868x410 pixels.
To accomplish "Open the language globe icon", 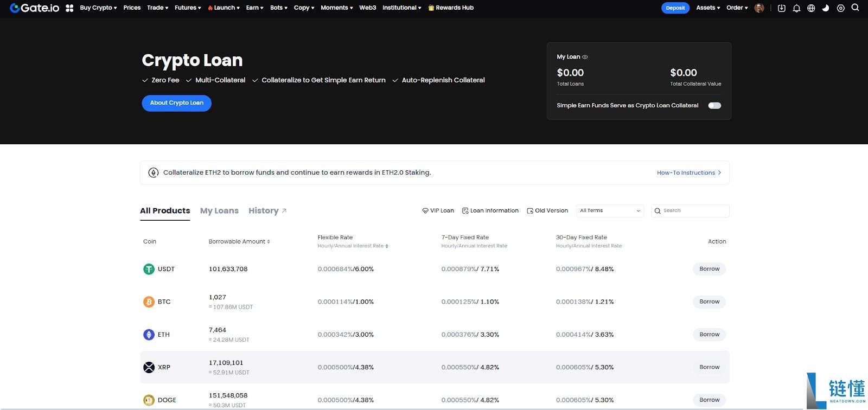I will pos(811,8).
